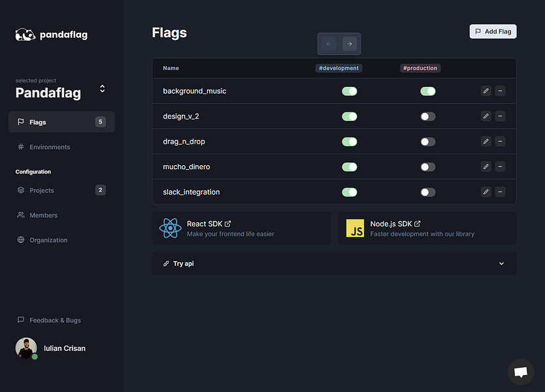The image size is (545, 392).
Task: Edit the slack_integration flag with pencil icon
Action: point(486,192)
